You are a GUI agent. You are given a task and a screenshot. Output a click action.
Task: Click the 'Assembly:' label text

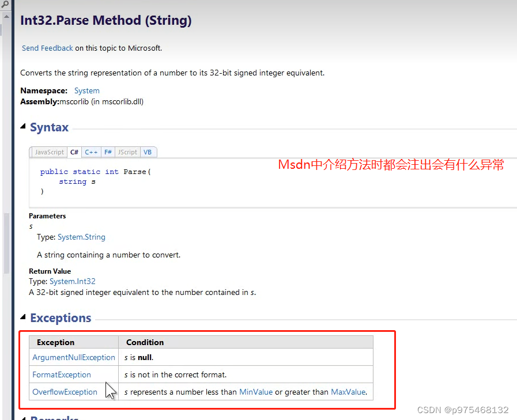(x=40, y=101)
